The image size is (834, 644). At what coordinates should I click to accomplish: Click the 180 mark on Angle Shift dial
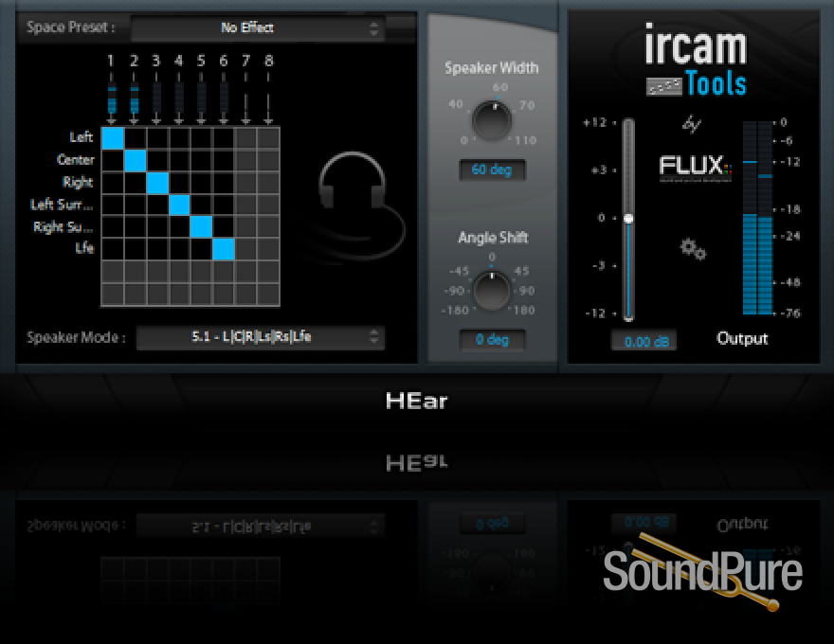point(524,311)
